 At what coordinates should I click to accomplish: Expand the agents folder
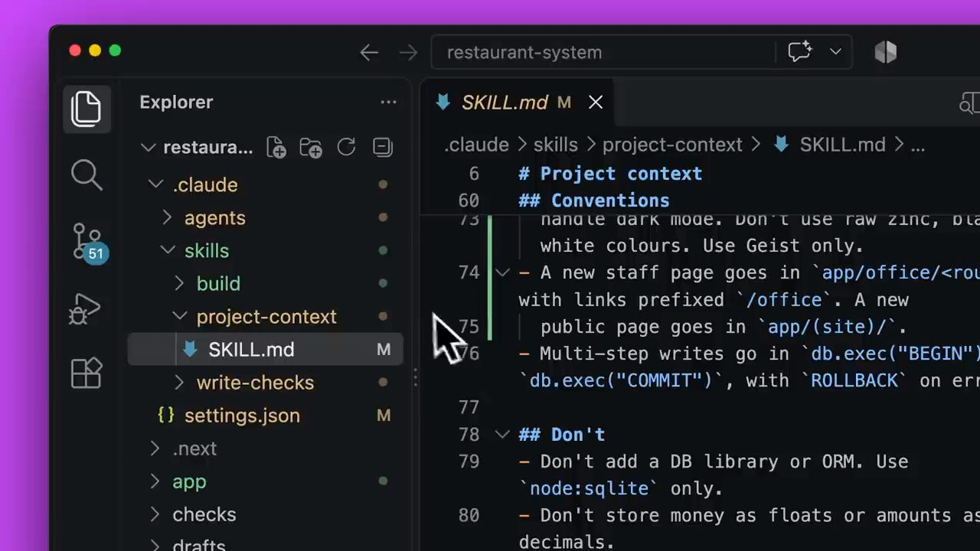[x=168, y=217]
